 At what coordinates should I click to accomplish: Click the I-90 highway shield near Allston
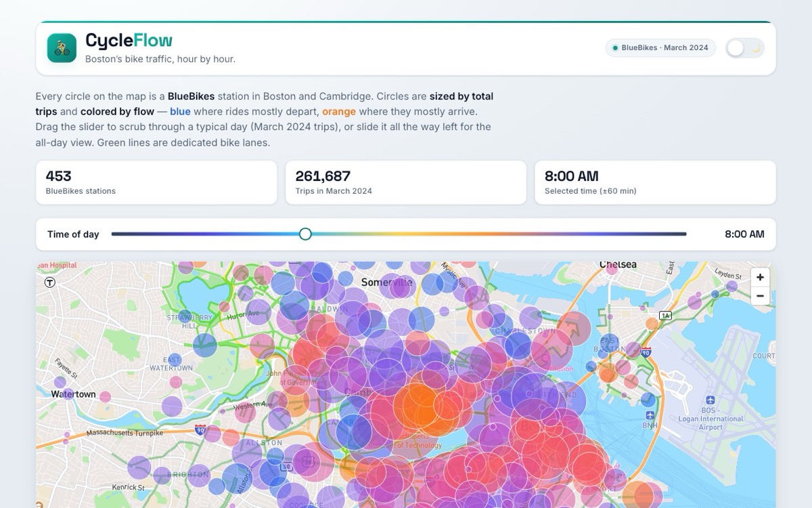click(x=200, y=429)
